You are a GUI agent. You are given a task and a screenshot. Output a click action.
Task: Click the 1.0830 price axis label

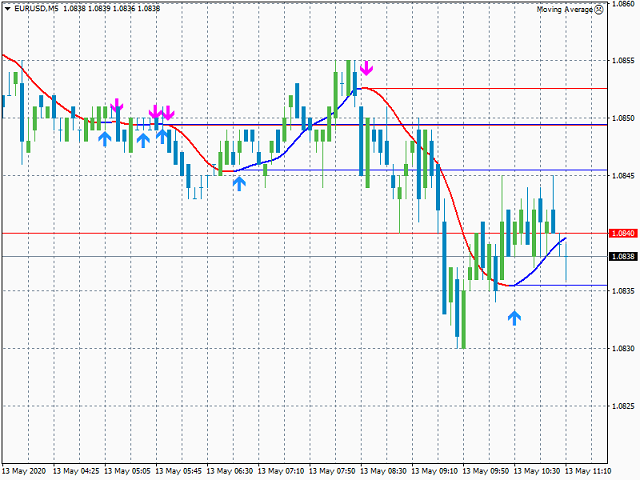point(623,349)
